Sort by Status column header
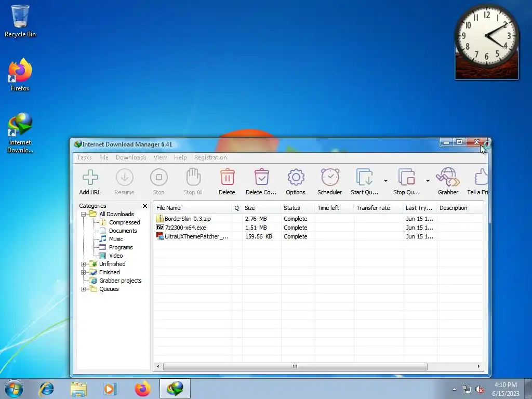 (x=298, y=208)
